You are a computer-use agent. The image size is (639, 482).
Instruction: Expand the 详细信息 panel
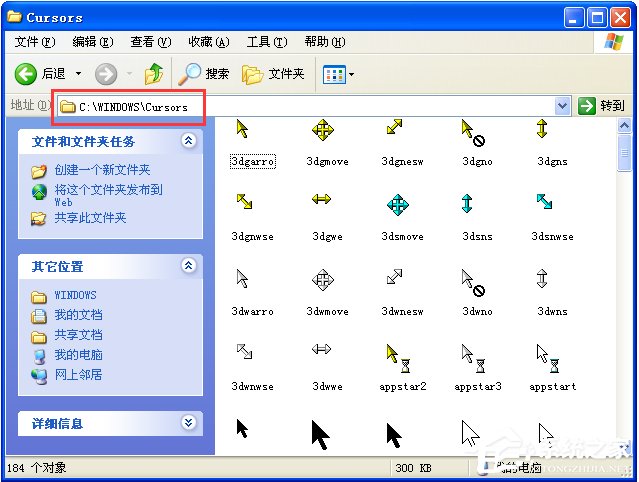188,423
